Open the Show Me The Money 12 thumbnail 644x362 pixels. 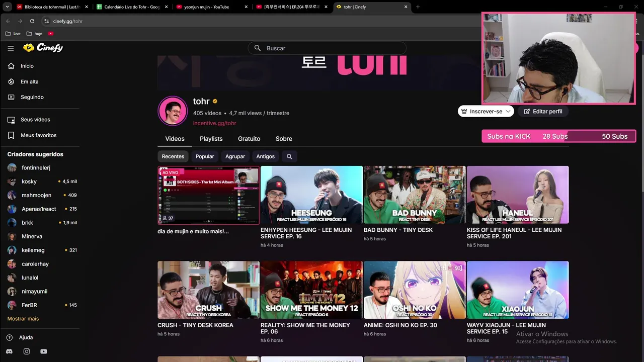coord(311,290)
